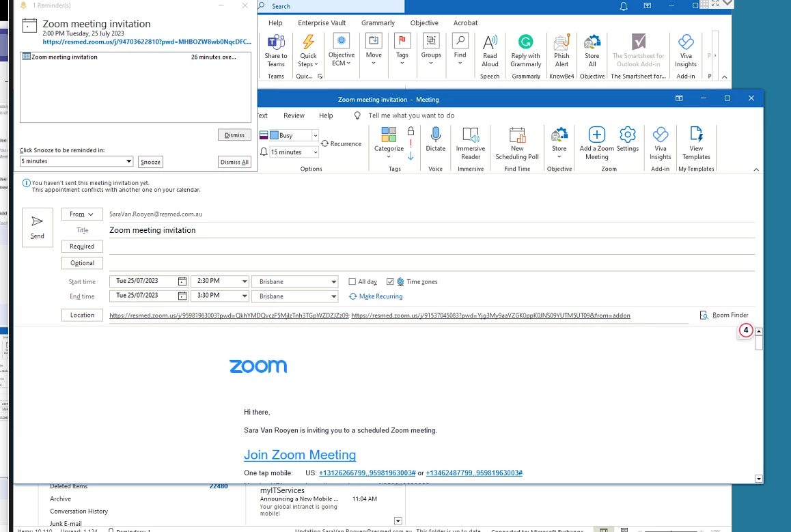This screenshot has height=532, width=791.
Task: Click the Required attendees button
Action: tap(82, 246)
